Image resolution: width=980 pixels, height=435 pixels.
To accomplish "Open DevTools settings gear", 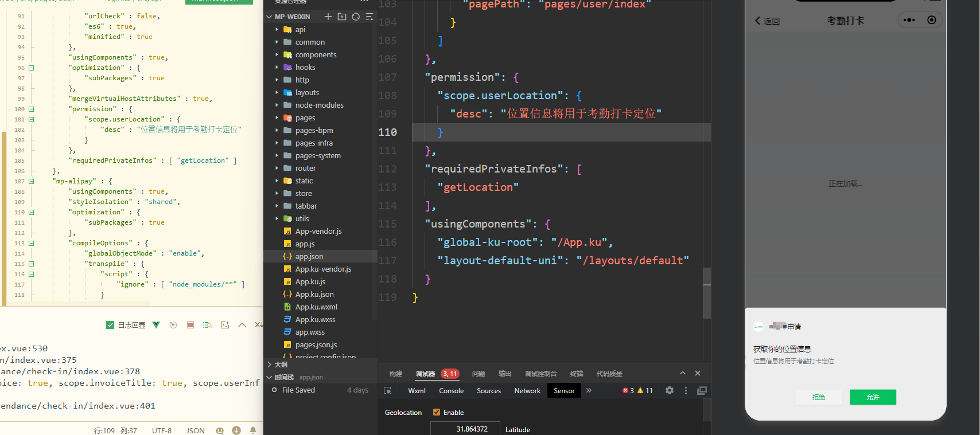I will 669,390.
